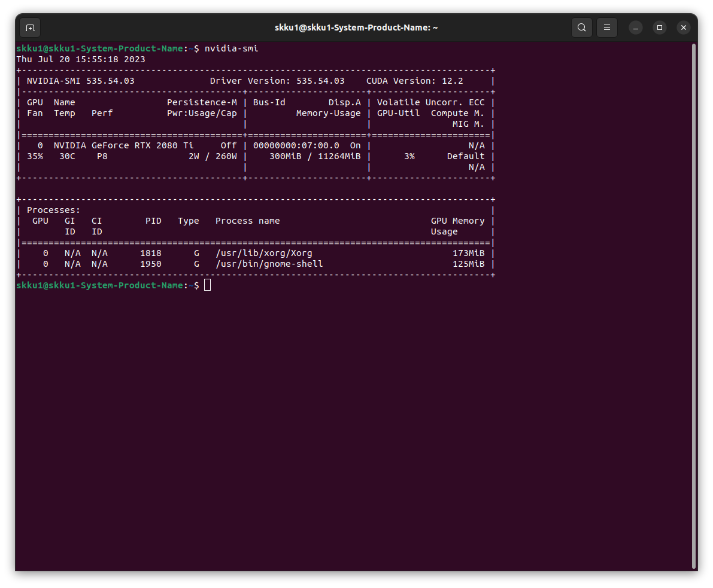Click the 'Process name' column header
Viewport: 713px width, 588px height.
click(248, 221)
